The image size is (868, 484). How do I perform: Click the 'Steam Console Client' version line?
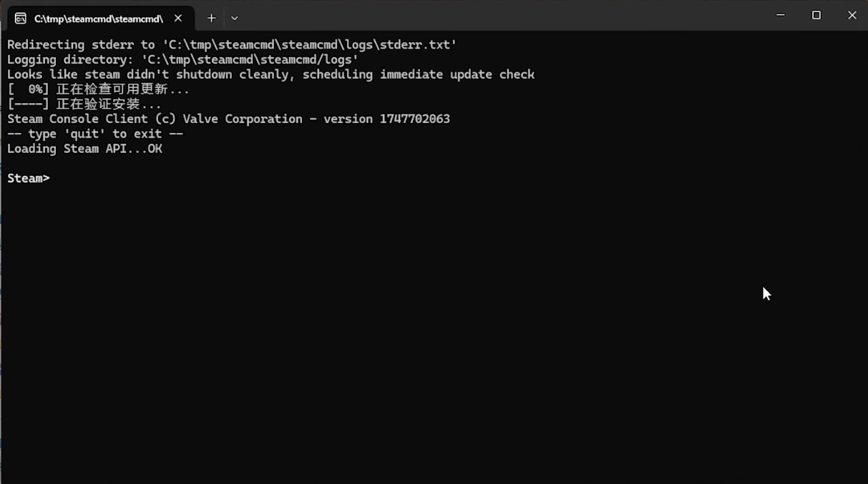point(228,119)
